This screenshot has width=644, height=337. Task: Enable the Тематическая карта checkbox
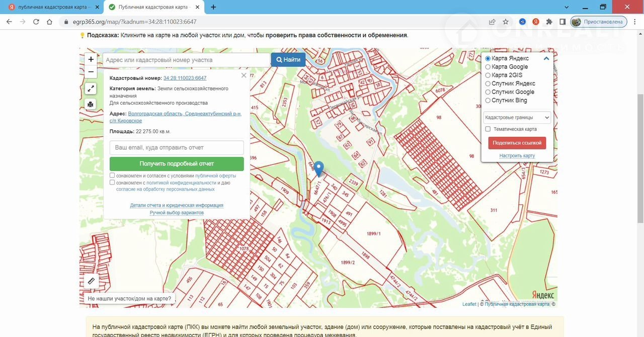pyautogui.click(x=488, y=129)
